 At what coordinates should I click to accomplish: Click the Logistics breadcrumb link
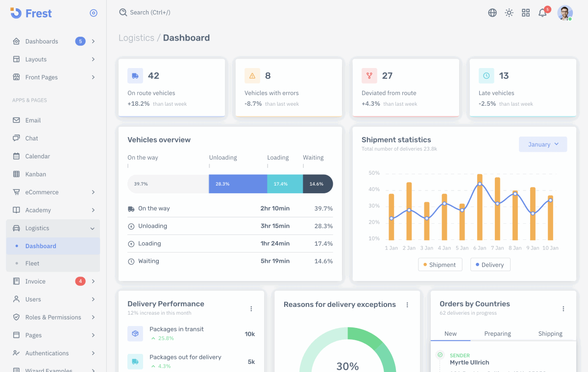(136, 37)
